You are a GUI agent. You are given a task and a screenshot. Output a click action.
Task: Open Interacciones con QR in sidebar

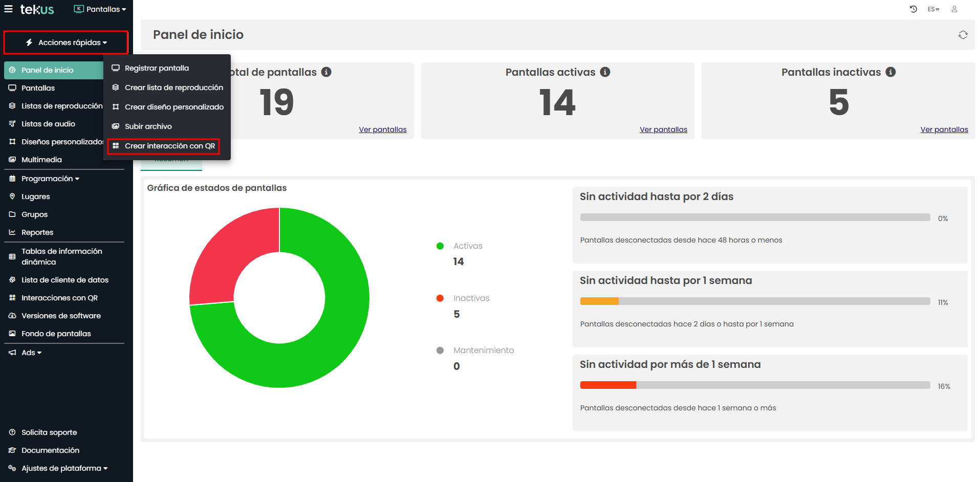59,298
